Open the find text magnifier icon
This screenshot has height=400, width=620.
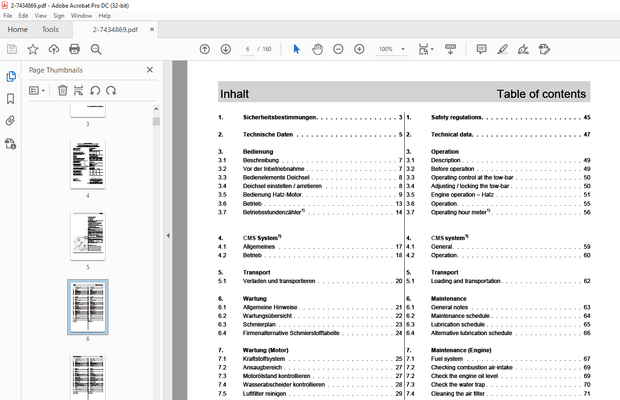(96, 49)
